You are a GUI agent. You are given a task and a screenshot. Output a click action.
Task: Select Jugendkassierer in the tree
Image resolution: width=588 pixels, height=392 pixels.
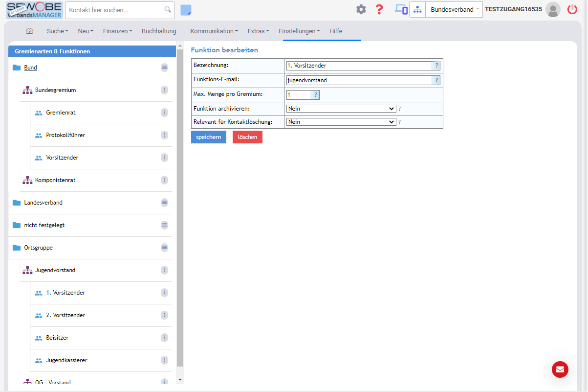[66, 360]
